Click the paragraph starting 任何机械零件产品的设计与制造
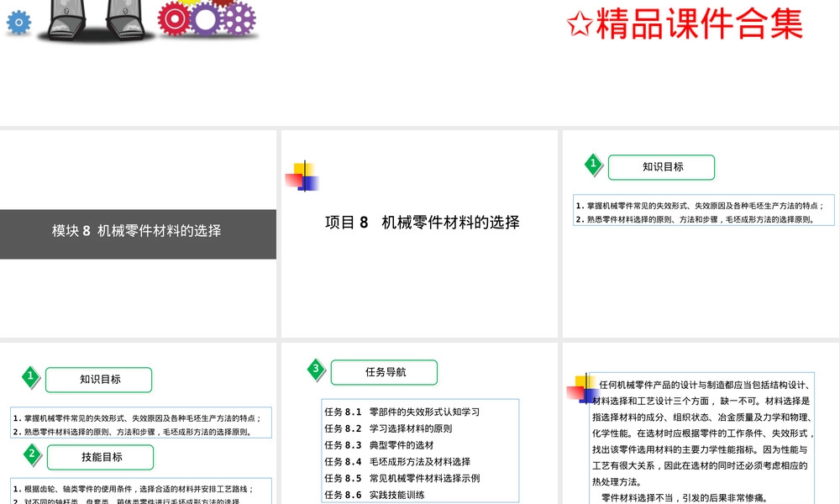Viewport: 840px width, 504px height. point(703,433)
